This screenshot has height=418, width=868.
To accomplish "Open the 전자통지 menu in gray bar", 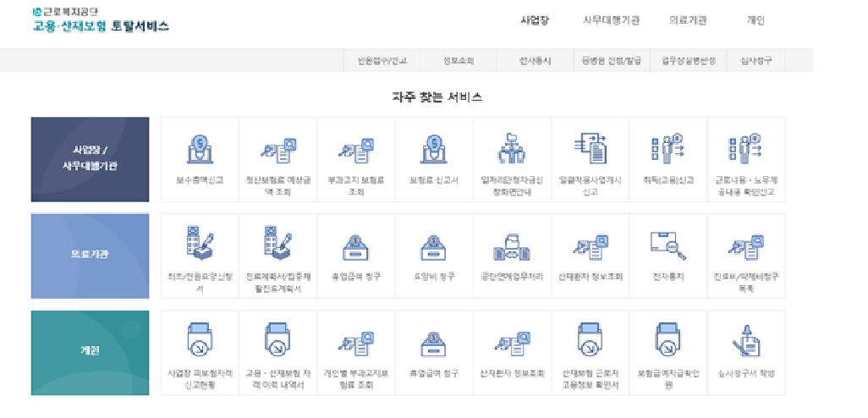I will (536, 61).
